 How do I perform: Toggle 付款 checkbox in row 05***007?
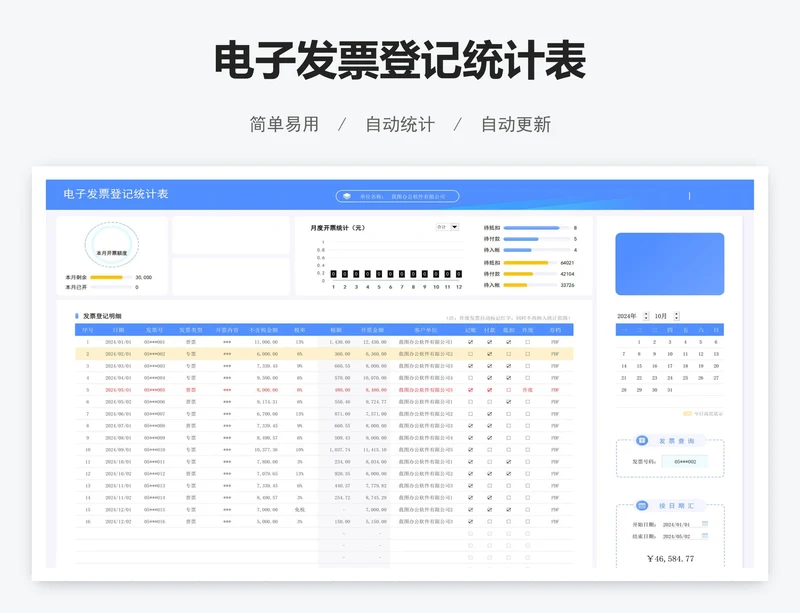click(x=489, y=414)
